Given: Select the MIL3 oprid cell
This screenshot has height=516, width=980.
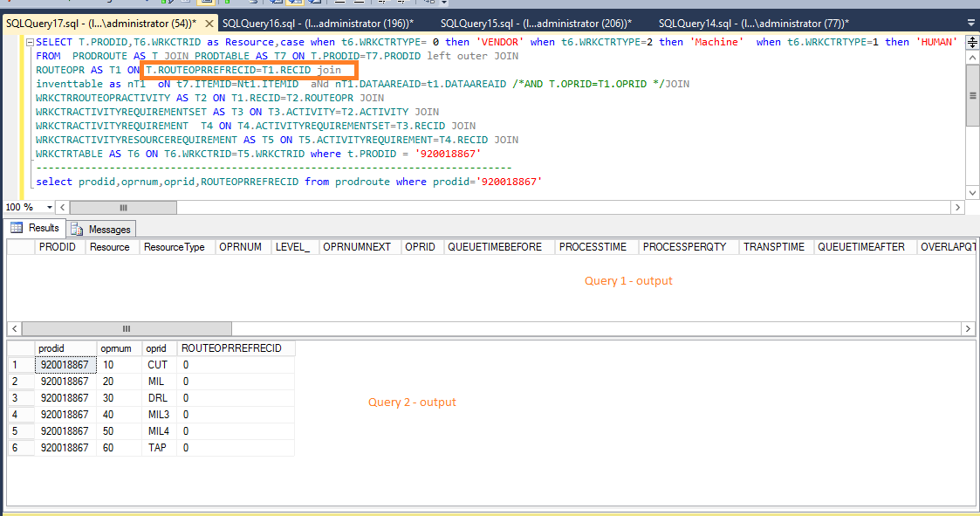Looking at the screenshot, I should click(x=159, y=415).
